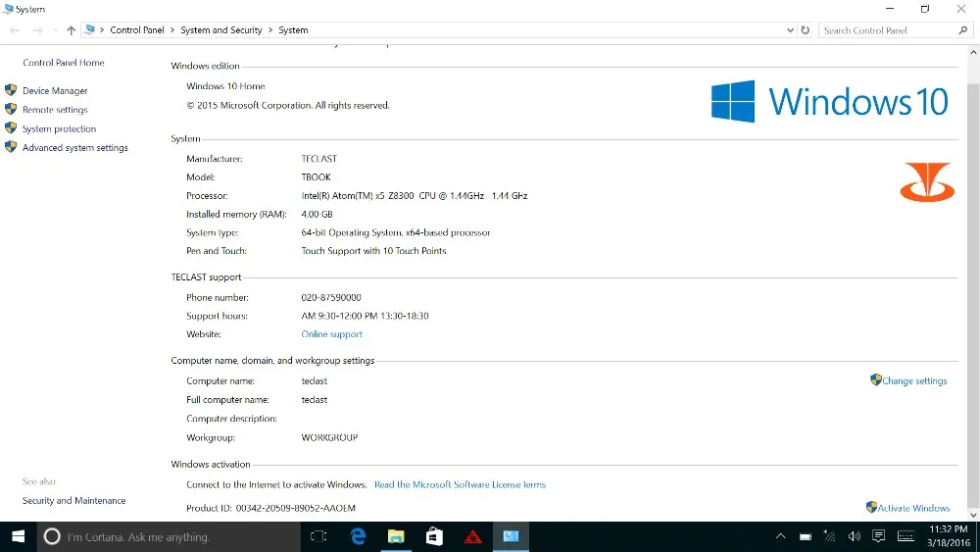The height and width of the screenshot is (552, 980).
Task: Click the volume speaker icon
Action: point(854,536)
